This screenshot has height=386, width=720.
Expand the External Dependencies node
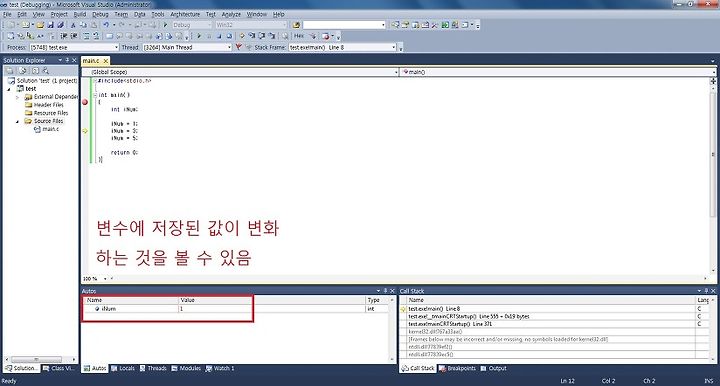pos(17,97)
